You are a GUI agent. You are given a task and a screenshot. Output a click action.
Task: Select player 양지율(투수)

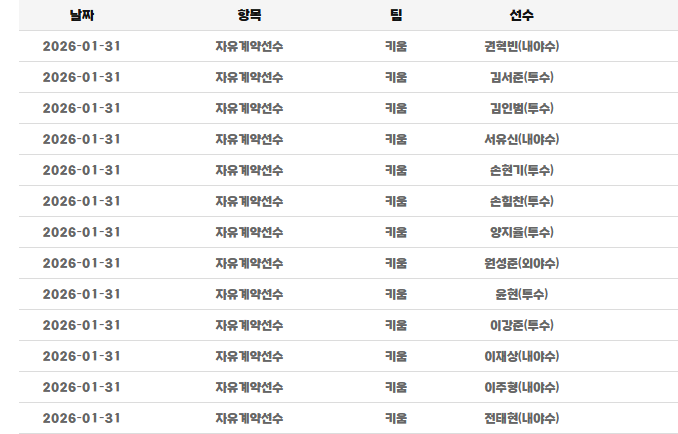point(520,232)
